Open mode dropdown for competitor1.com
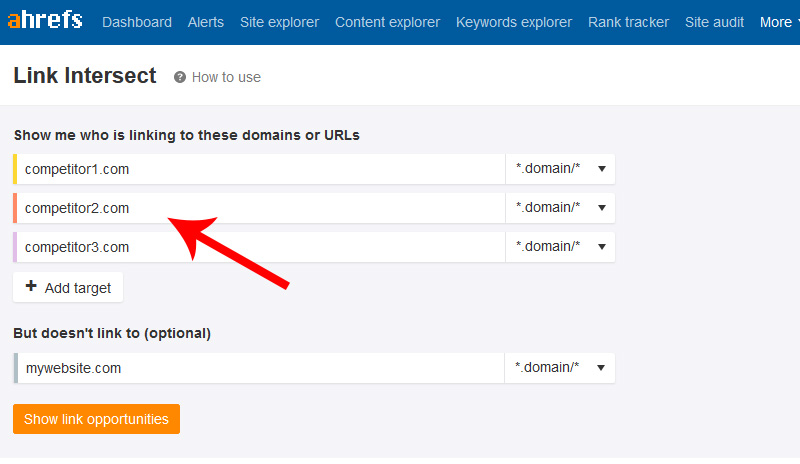 pos(560,169)
